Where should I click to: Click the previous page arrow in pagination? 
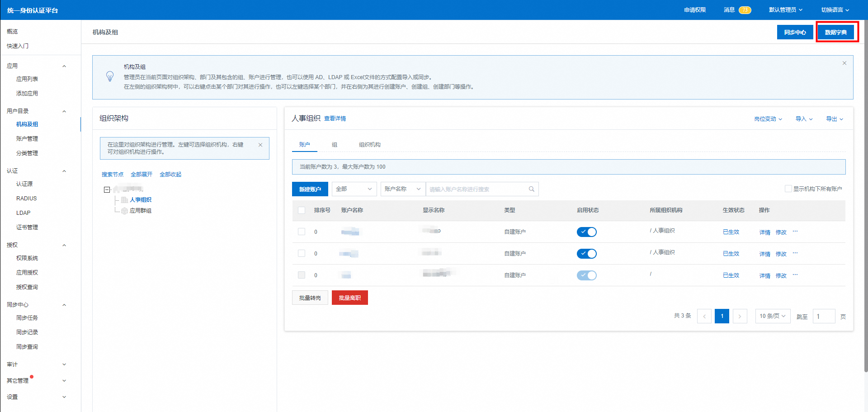(704, 316)
